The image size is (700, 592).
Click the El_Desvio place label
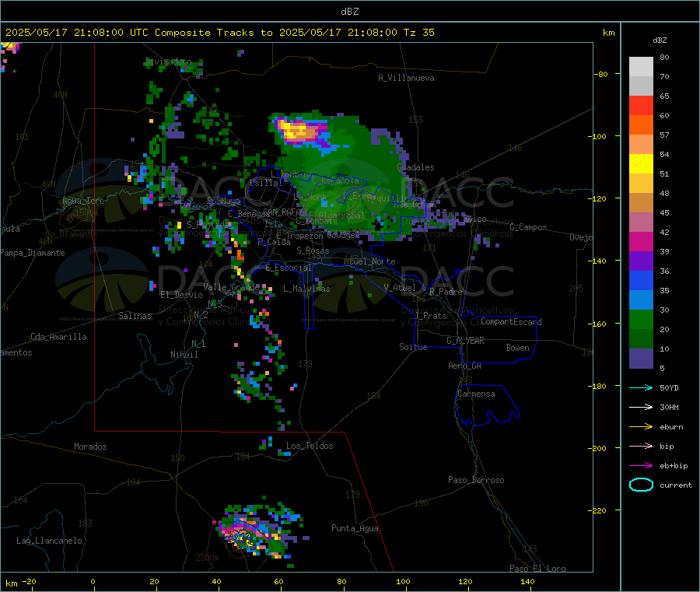tap(182, 295)
